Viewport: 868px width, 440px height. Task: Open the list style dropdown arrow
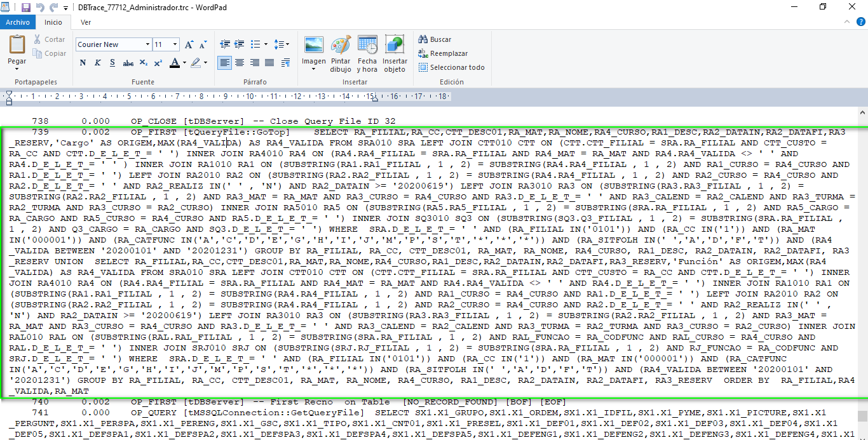(x=265, y=44)
